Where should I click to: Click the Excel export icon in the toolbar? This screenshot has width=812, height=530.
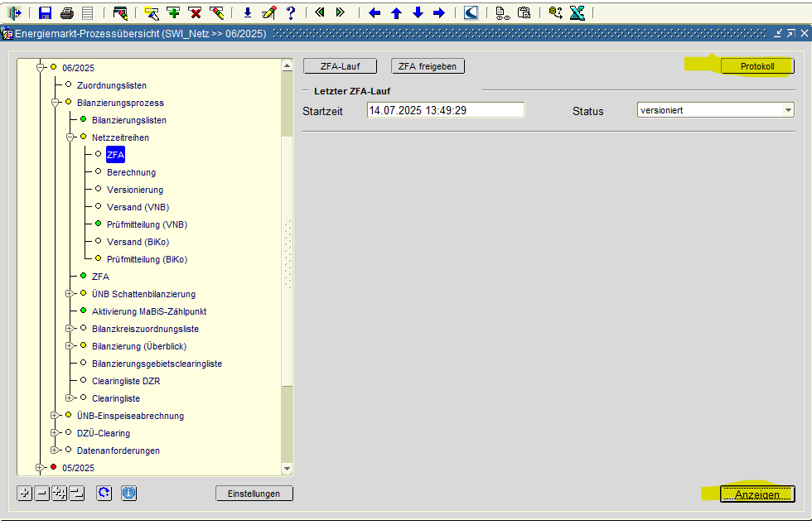578,12
